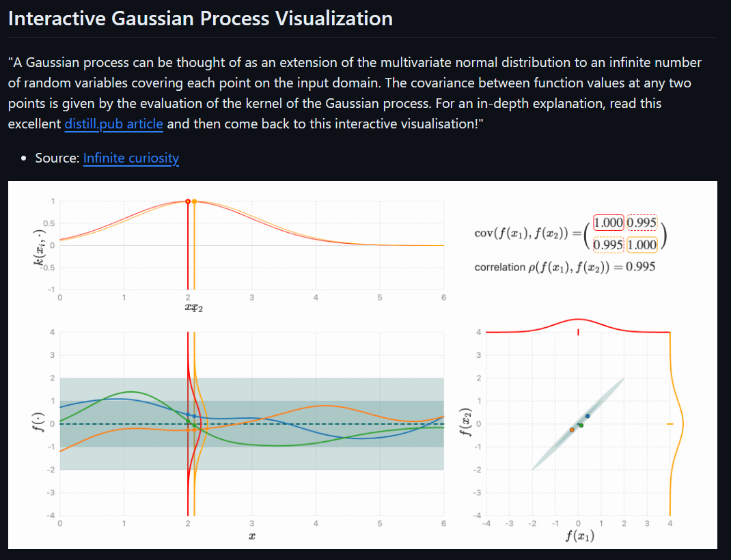731x560 pixels.
Task: Click the green sample dot in the joint distribution plot
Action: point(581,425)
